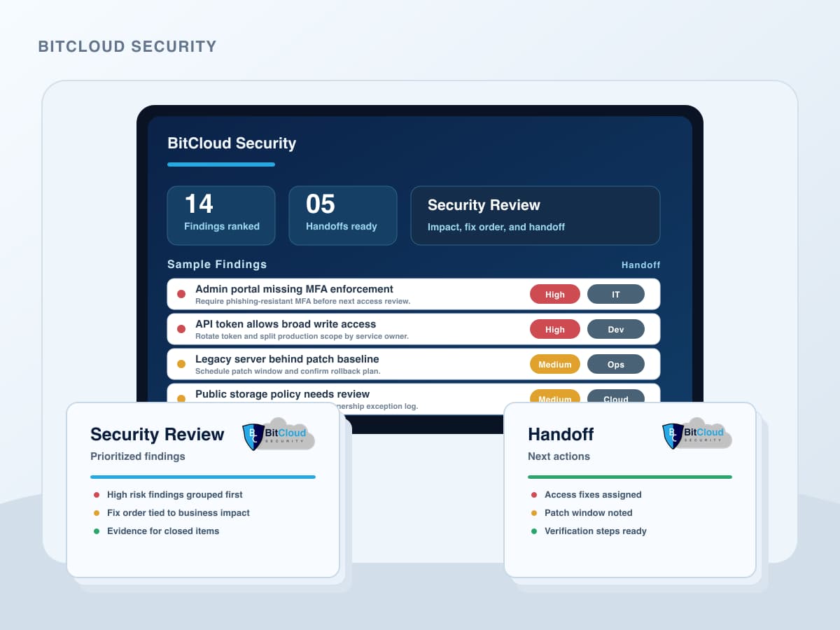Image resolution: width=840 pixels, height=630 pixels.
Task: Toggle the Medium badge on Legacy server finding
Action: [x=555, y=364]
